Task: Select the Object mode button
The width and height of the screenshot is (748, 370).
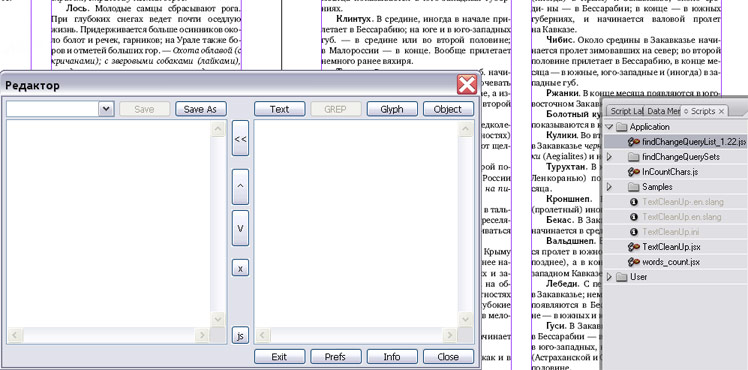Action: click(x=448, y=109)
